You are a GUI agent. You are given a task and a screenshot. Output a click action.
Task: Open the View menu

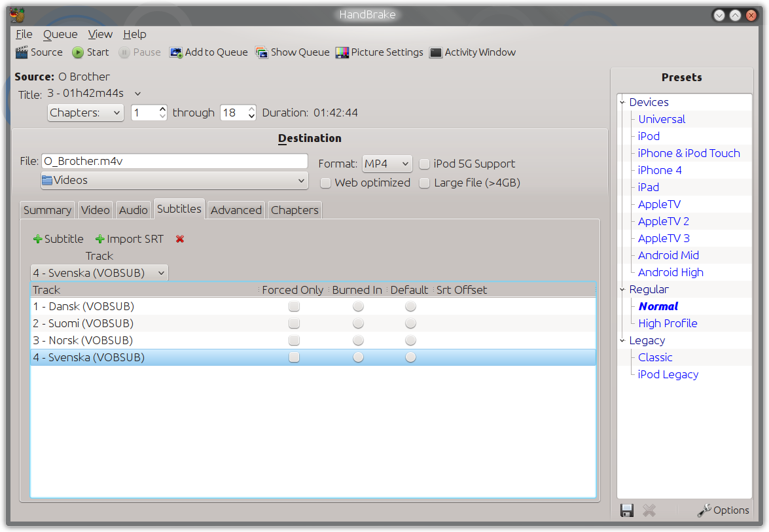pyautogui.click(x=100, y=34)
